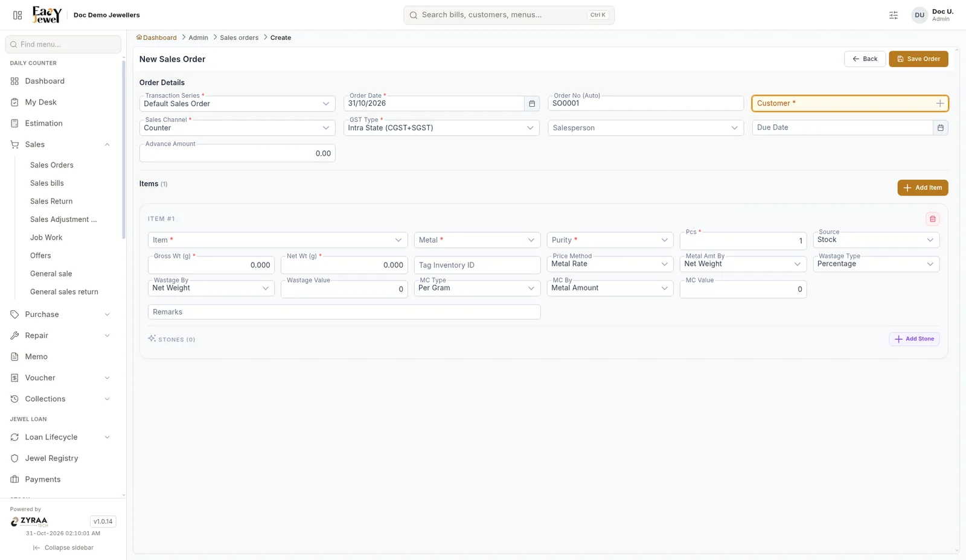Open the settings sliders icon in the header
Viewport: 966px width, 560px height.
(x=894, y=15)
